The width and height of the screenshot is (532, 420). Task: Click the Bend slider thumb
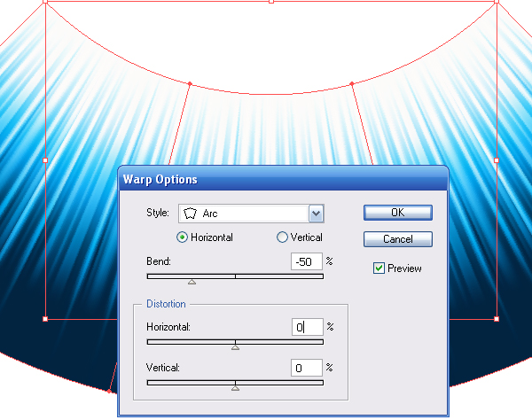click(x=192, y=282)
